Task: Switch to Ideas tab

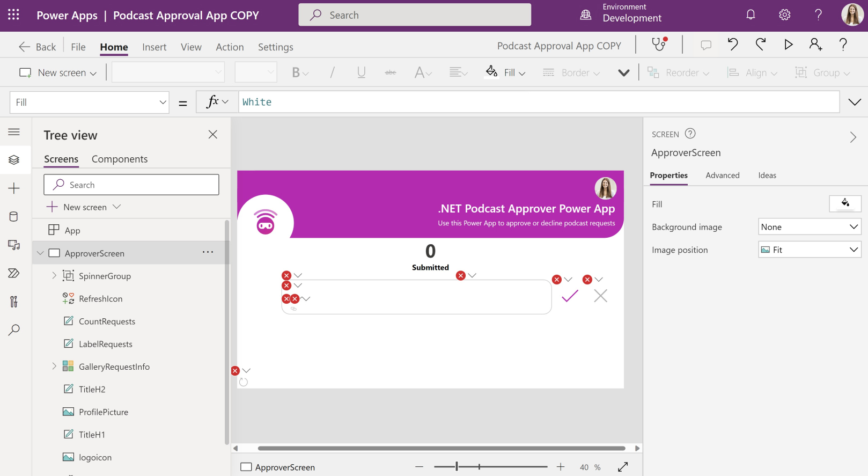Action: [x=767, y=175]
